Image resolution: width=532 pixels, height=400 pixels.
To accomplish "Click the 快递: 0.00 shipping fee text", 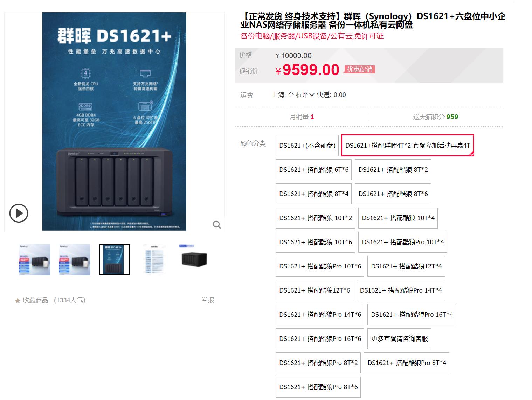I will [x=331, y=95].
